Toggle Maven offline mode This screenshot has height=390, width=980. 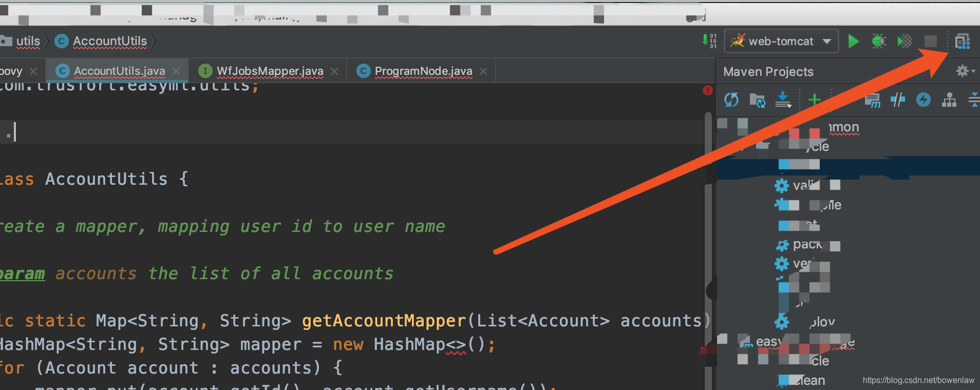click(897, 100)
